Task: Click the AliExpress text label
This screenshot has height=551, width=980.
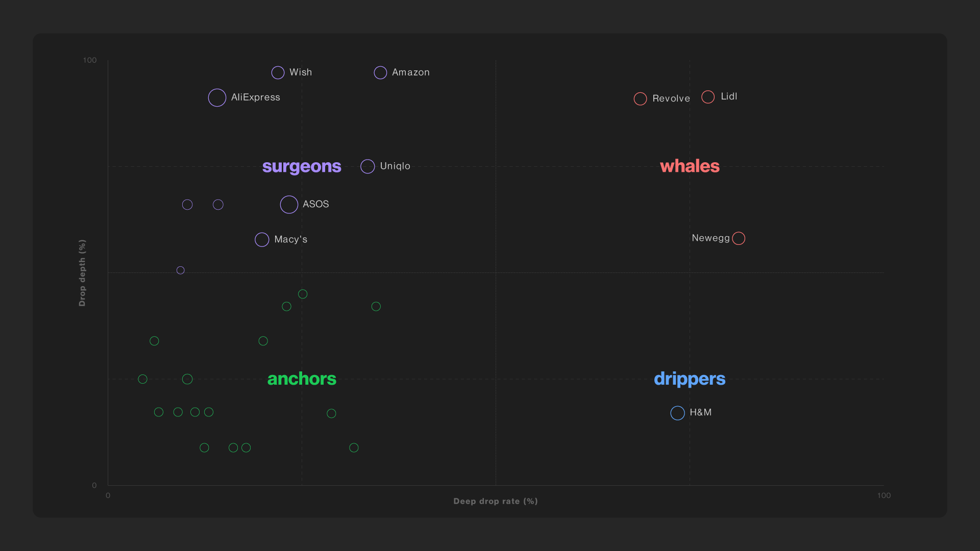Action: 256,97
